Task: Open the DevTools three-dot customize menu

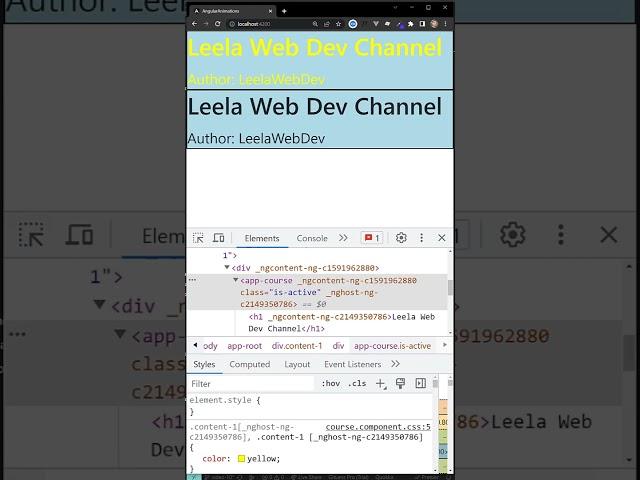Action: [x=421, y=238]
